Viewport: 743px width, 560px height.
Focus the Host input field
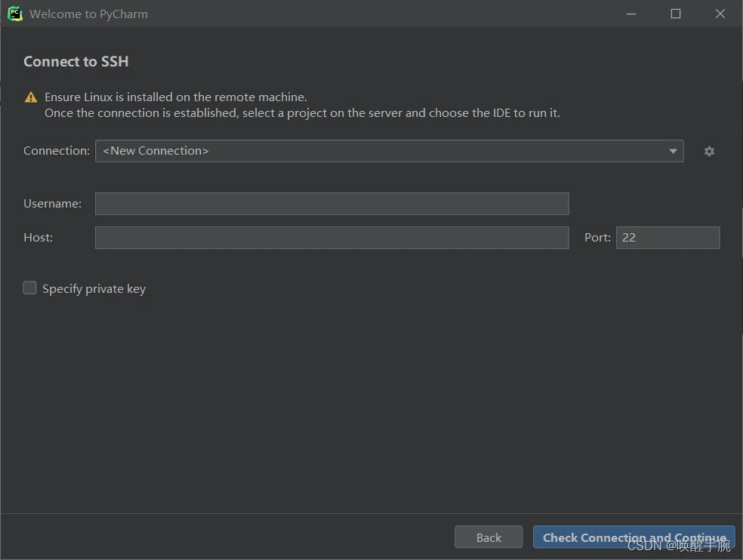click(331, 238)
